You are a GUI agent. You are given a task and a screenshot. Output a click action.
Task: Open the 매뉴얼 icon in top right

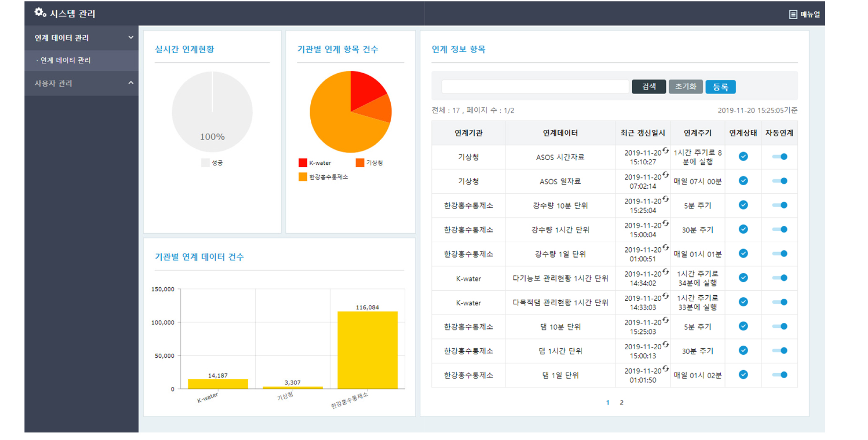coord(793,14)
